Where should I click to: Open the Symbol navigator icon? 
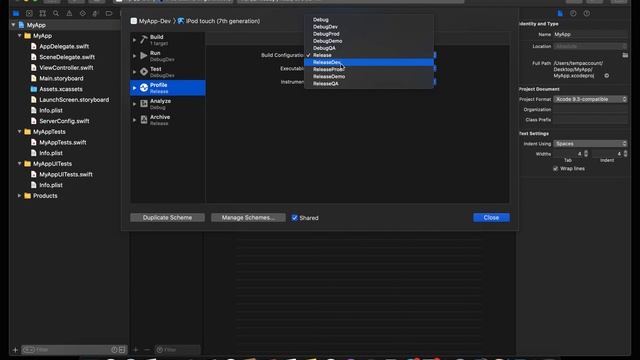[x=42, y=13]
